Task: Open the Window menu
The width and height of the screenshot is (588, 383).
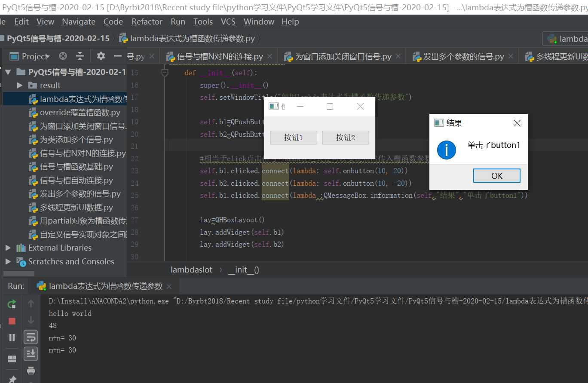Action: coord(259,21)
